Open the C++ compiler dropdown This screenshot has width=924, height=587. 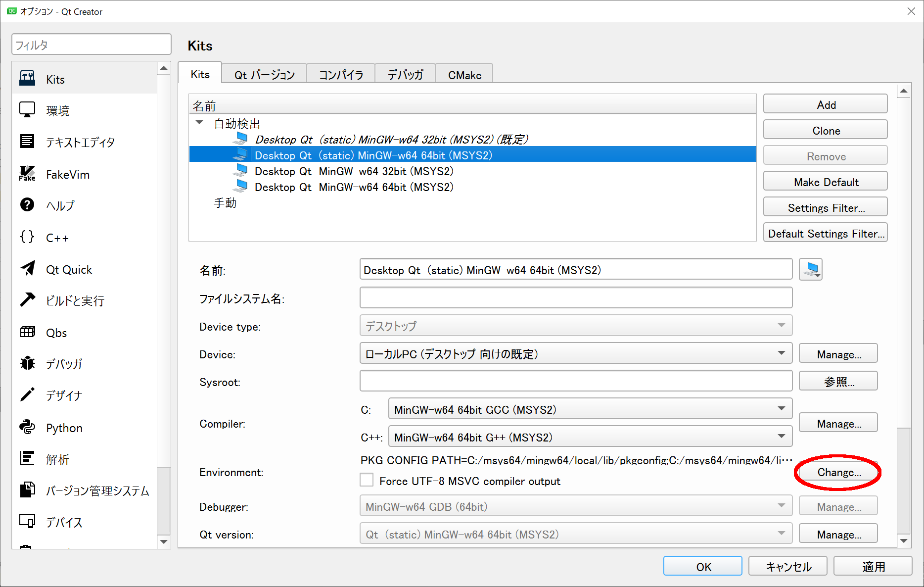590,437
